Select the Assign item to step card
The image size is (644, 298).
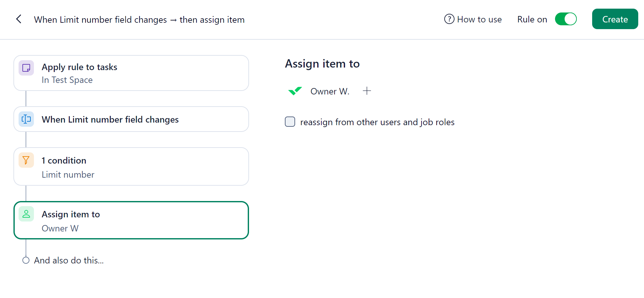point(131,220)
